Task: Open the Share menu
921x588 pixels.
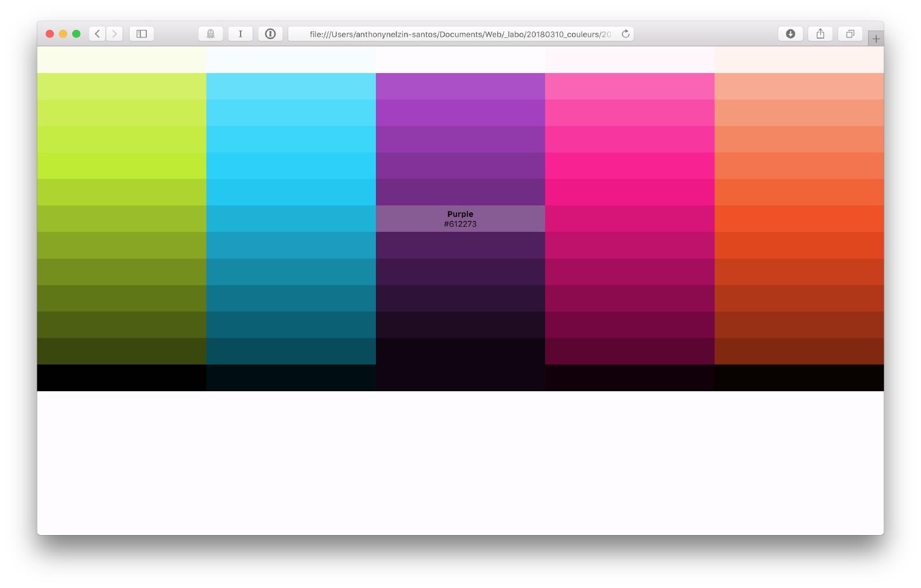Action: click(x=820, y=34)
